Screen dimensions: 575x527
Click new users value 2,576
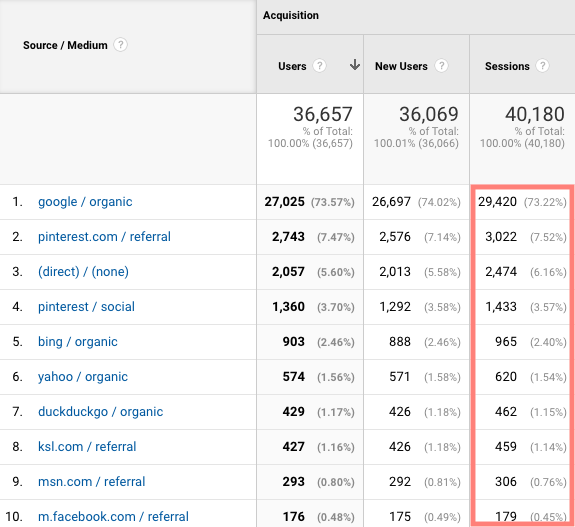click(x=395, y=237)
